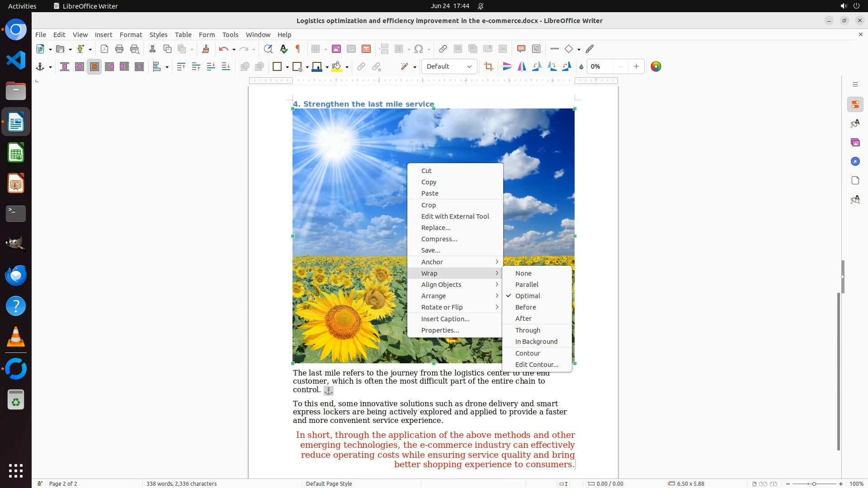This screenshot has width=868, height=488.
Task: Open the image mode Default dropdown
Action: [449, 66]
